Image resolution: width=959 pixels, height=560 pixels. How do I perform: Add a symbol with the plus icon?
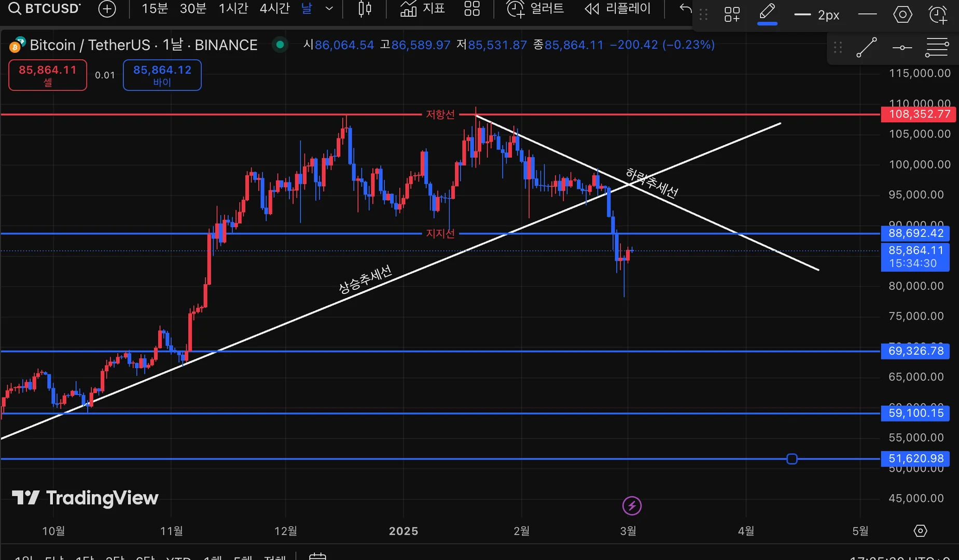[x=107, y=9]
